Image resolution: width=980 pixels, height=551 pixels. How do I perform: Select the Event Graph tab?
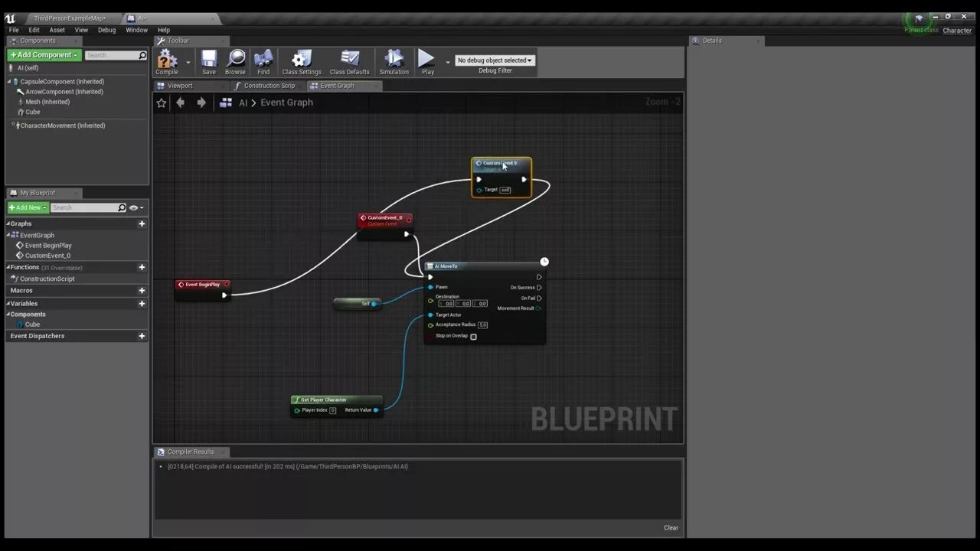(x=337, y=86)
